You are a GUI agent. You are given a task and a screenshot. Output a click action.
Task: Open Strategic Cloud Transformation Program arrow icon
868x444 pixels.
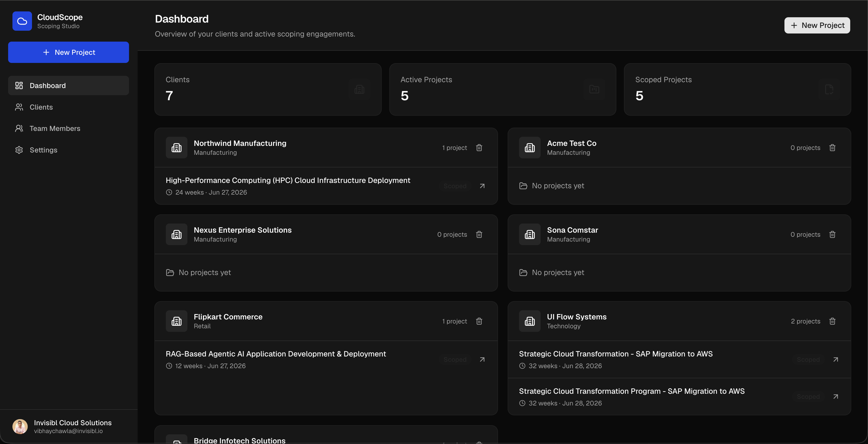pos(836,397)
